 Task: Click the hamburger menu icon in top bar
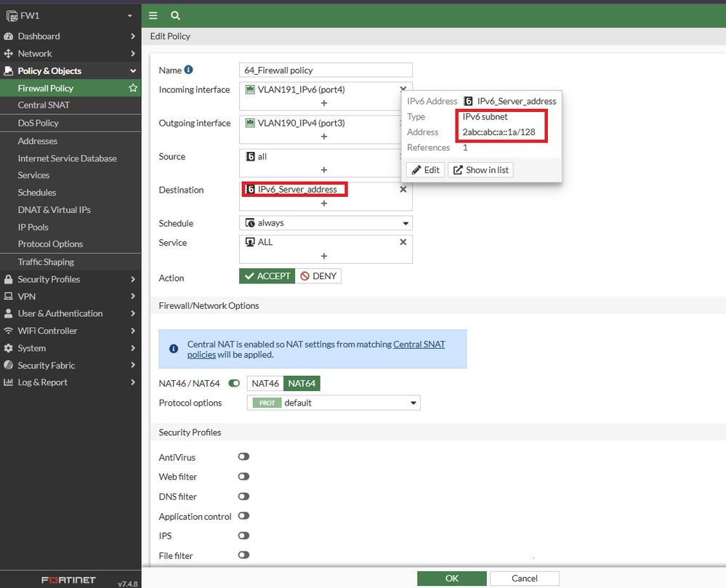153,15
